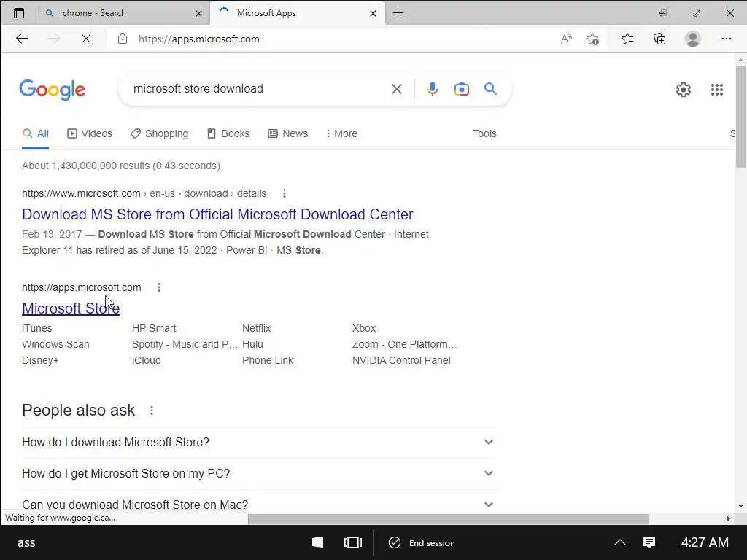The width and height of the screenshot is (747, 560).
Task: Switch to the Microsoft Apps tab
Action: [298, 13]
